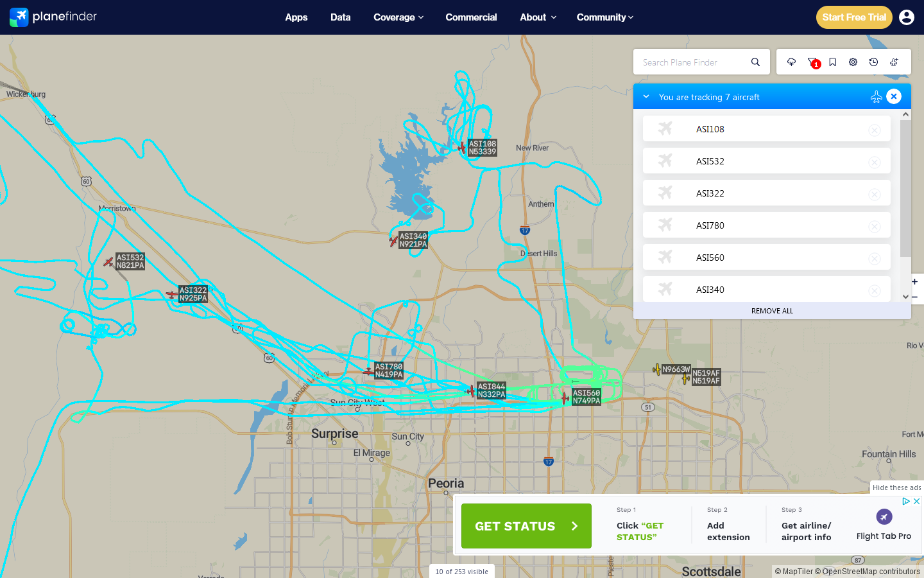Remove ASI780 from the tracked list
Screen dimensions: 924x578
875,226
